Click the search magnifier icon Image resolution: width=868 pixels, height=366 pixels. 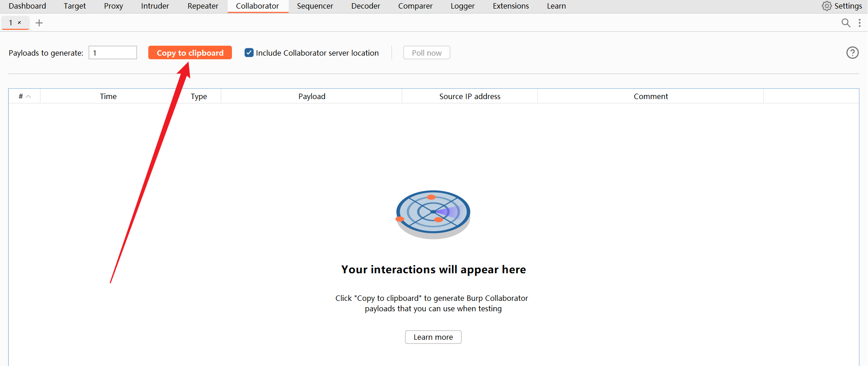[846, 23]
